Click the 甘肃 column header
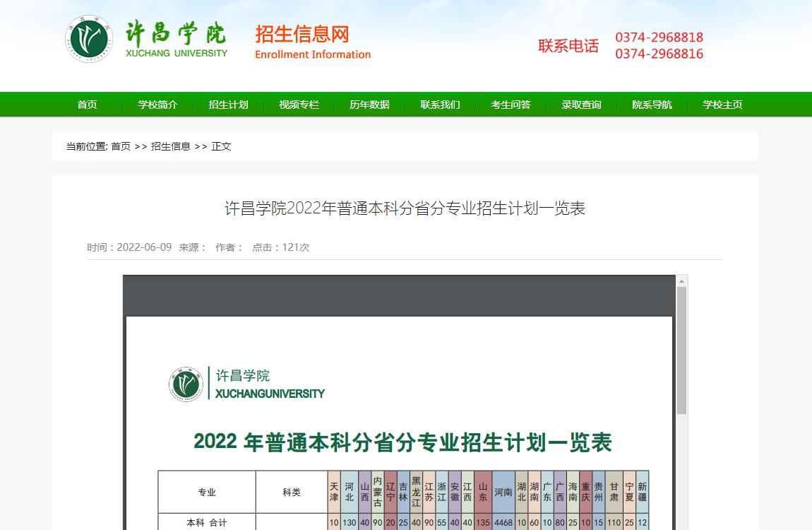Screen dimensions: 812x530 pyautogui.click(x=614, y=492)
